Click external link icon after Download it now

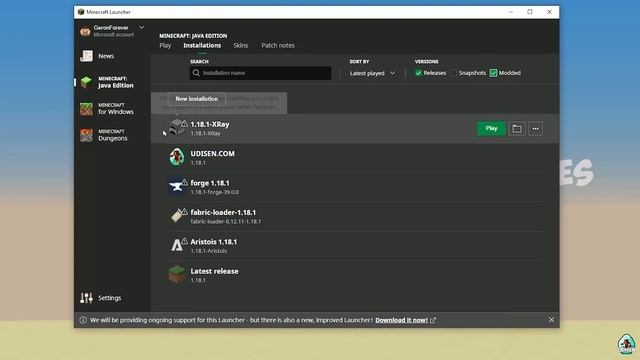[x=433, y=320]
